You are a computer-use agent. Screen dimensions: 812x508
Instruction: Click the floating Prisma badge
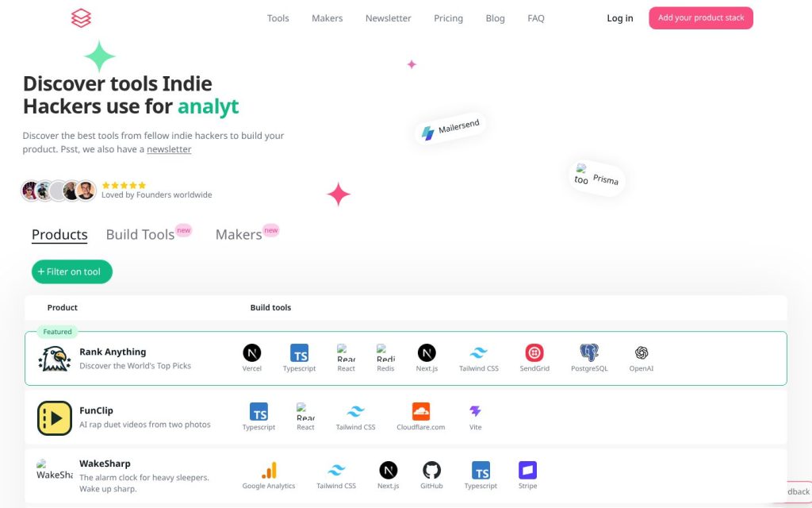pos(596,179)
